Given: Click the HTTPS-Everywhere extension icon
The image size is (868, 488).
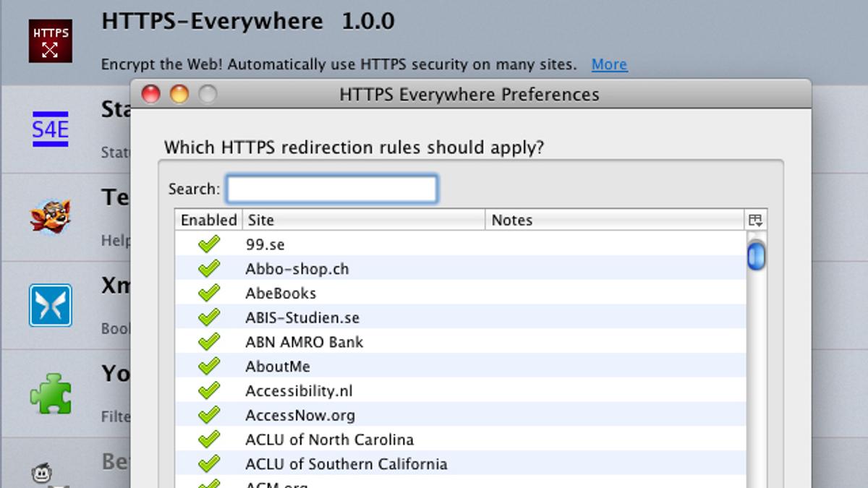Looking at the screenshot, I should 50,40.
